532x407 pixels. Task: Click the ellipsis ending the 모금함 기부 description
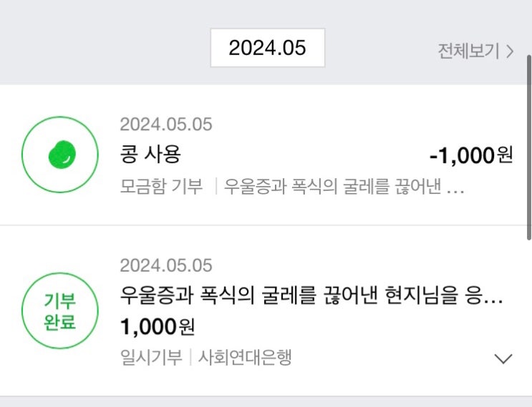456,189
